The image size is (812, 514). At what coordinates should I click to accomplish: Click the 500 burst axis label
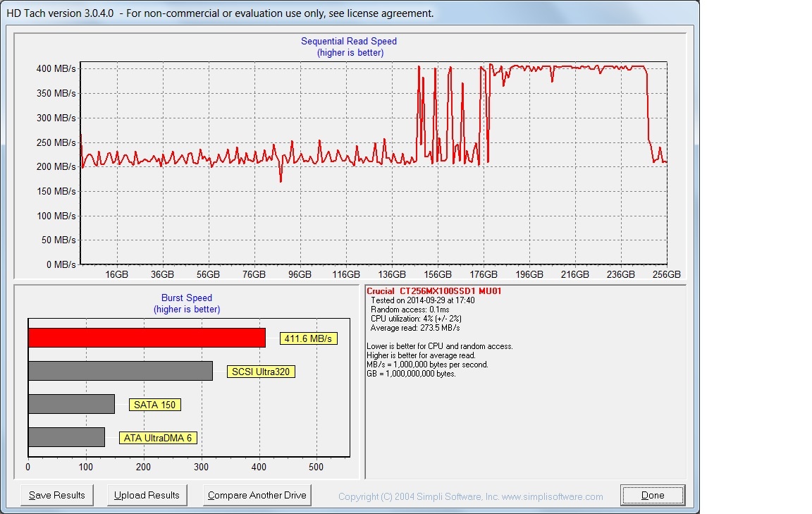[316, 467]
